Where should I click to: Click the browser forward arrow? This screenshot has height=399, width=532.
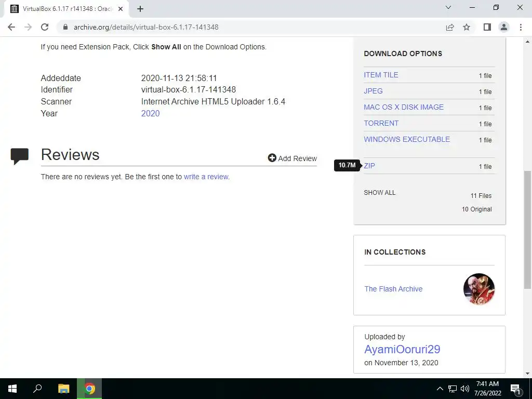pos(28,27)
